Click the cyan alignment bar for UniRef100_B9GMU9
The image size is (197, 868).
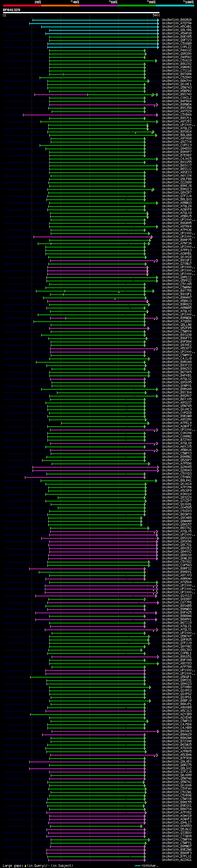[96, 20]
